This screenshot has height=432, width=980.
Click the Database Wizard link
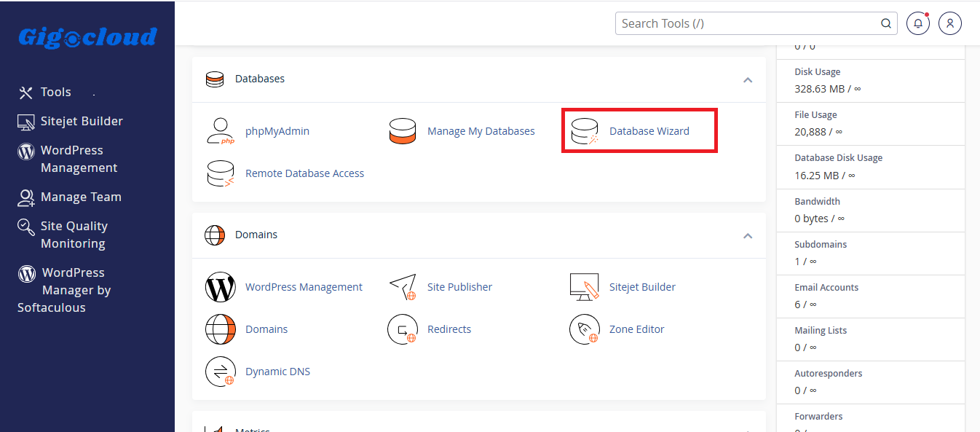pos(649,131)
